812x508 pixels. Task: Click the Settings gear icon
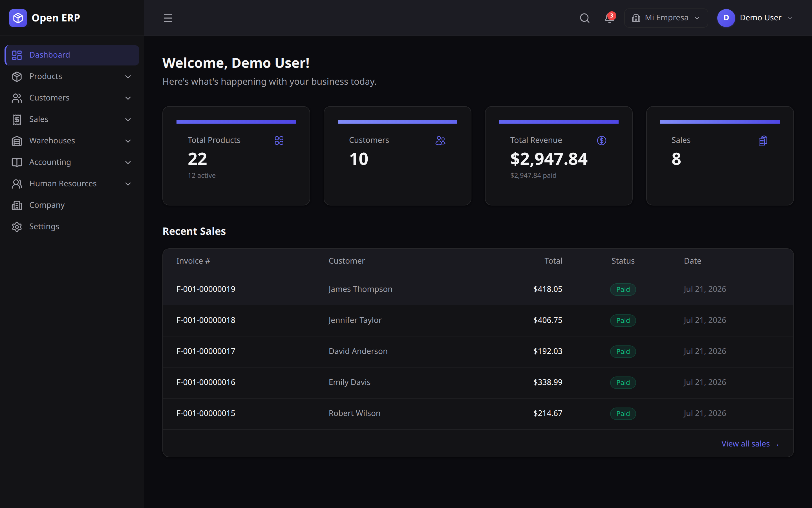pyautogui.click(x=17, y=227)
